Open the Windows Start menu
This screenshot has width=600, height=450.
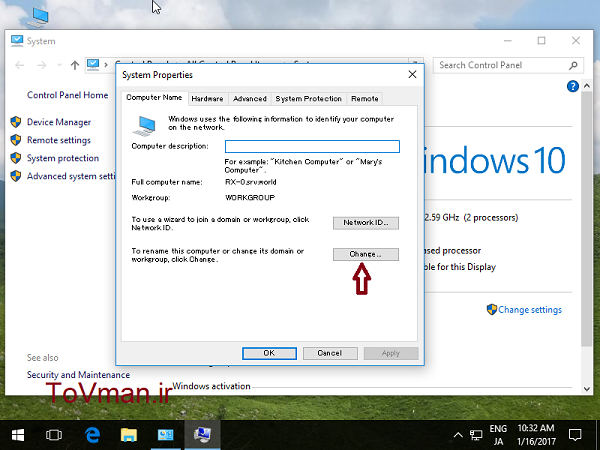[18, 435]
